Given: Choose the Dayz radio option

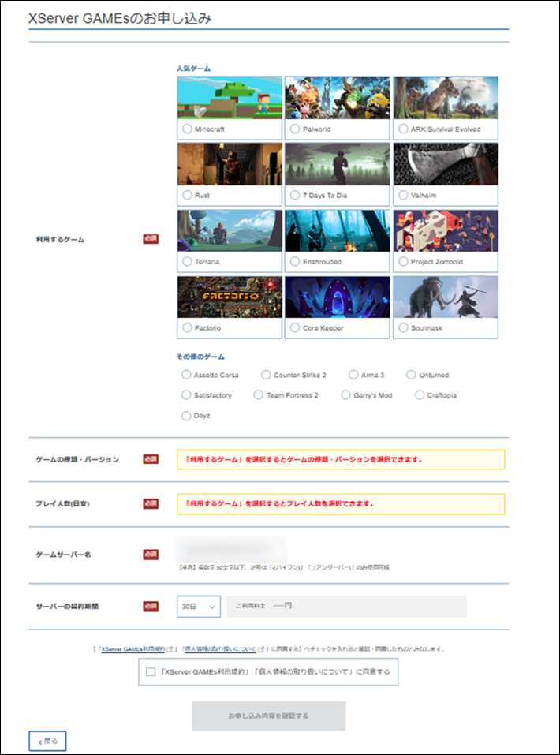Looking at the screenshot, I should 186,416.
